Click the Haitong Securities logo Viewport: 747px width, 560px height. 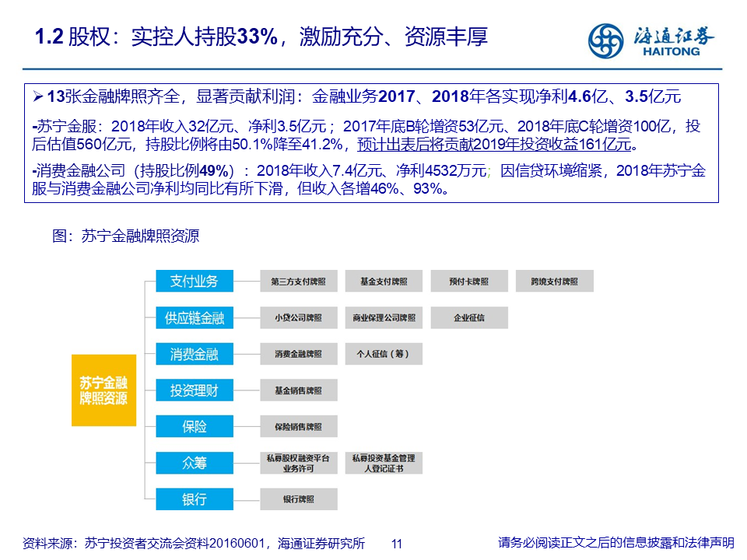point(651,41)
